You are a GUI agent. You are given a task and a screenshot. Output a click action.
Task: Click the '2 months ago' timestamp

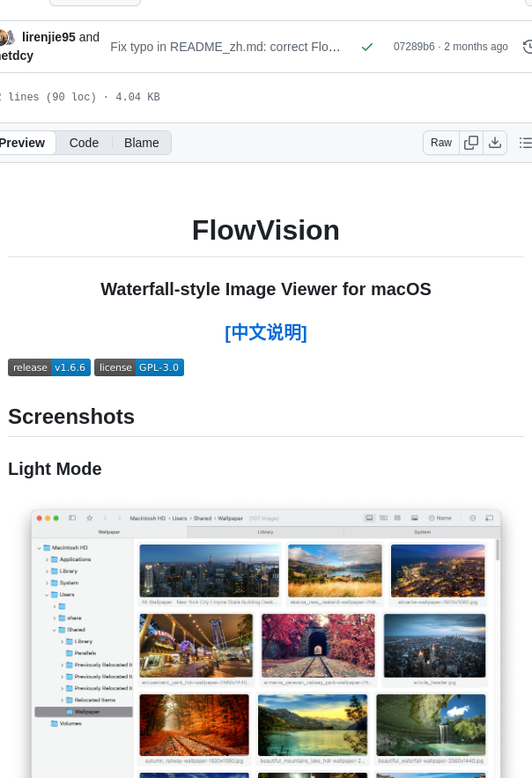(476, 47)
